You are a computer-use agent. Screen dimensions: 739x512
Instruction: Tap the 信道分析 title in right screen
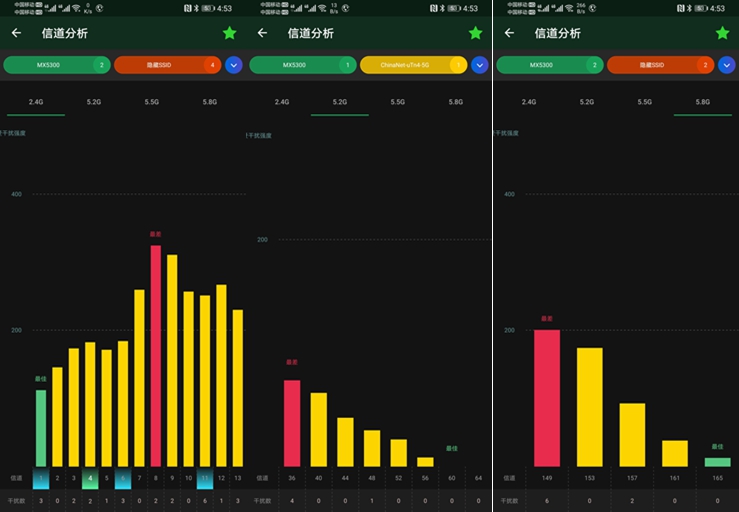(x=558, y=33)
